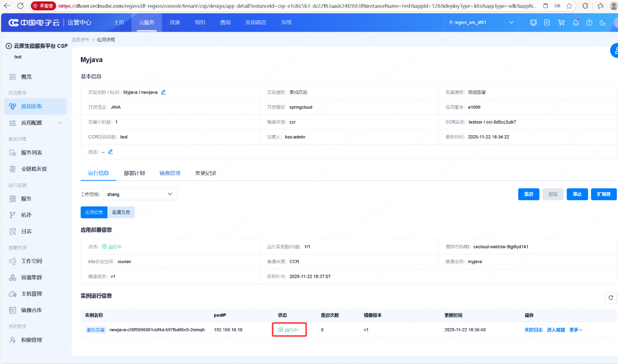Switch to the 配置信息 segment
The image size is (618, 364).
tap(121, 212)
